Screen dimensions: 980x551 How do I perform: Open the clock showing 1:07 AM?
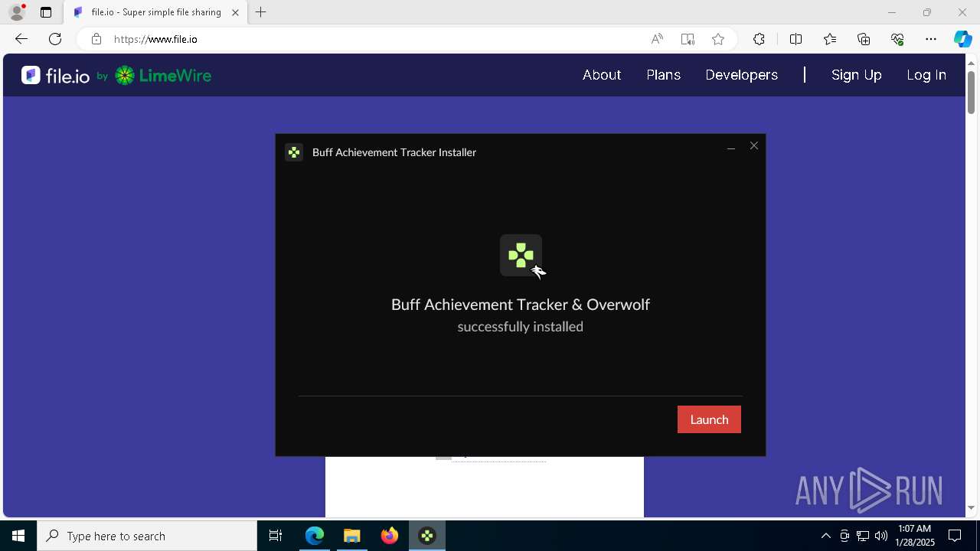click(915, 536)
